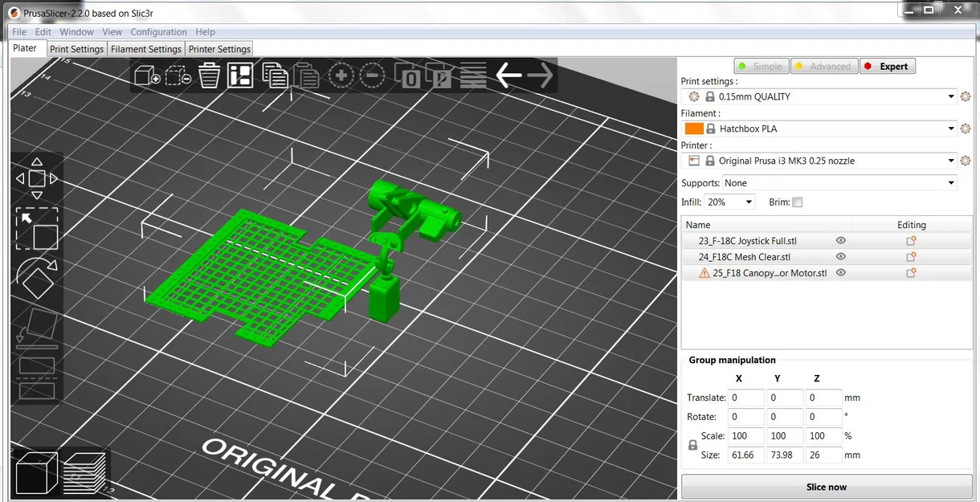The height and width of the screenshot is (502, 980).
Task: Select the Scale tool in left toolbar
Action: coord(37,229)
